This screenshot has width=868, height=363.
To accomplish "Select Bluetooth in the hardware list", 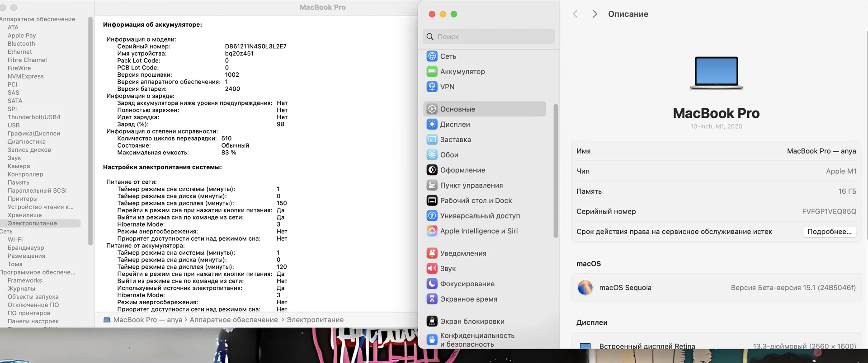I will tap(21, 44).
